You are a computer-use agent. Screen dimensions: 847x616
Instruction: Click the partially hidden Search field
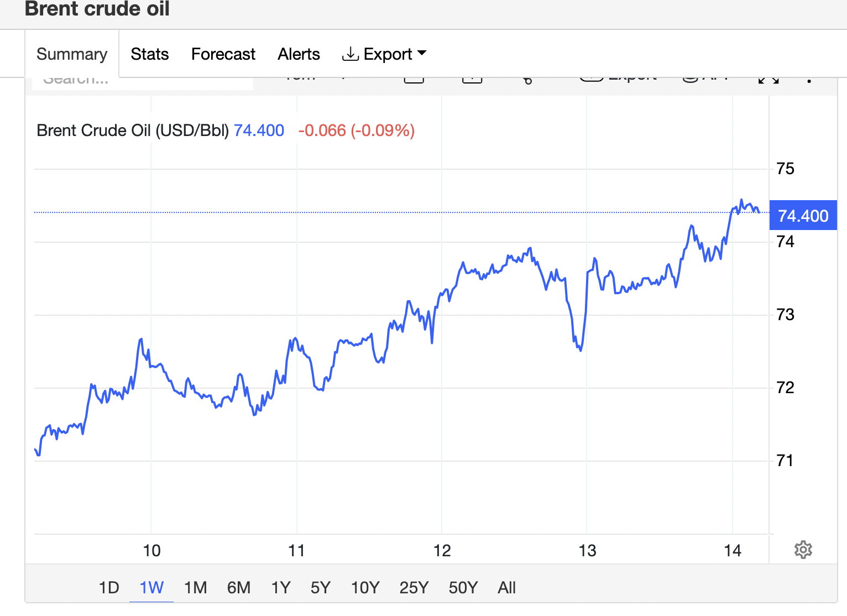[143, 83]
